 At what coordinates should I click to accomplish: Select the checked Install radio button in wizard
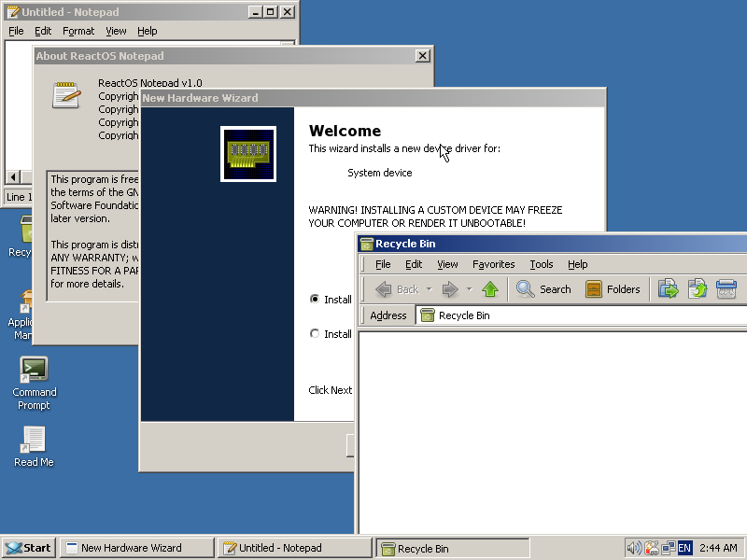(x=315, y=299)
